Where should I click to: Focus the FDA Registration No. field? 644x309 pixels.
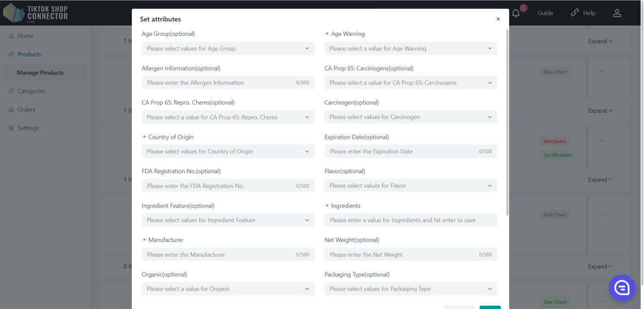tap(228, 186)
